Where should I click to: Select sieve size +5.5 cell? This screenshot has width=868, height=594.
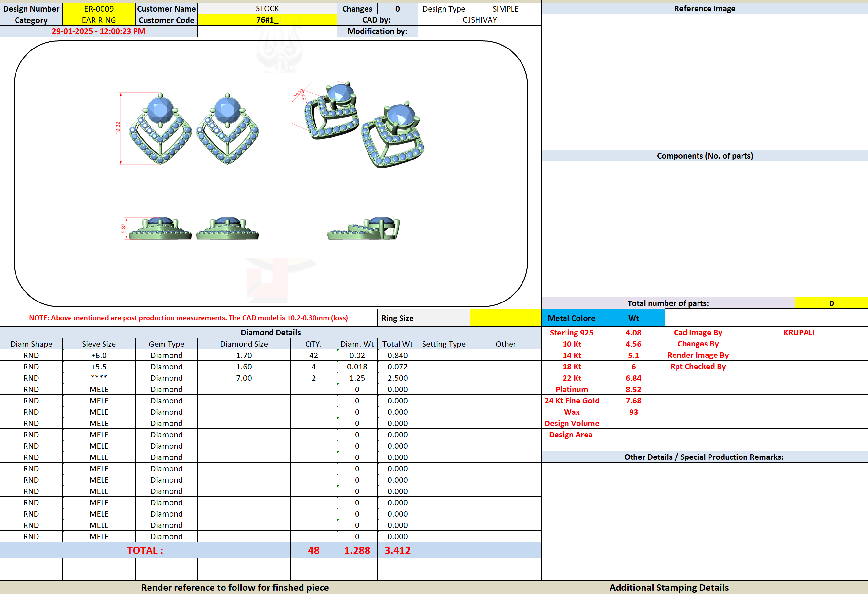[x=99, y=367]
